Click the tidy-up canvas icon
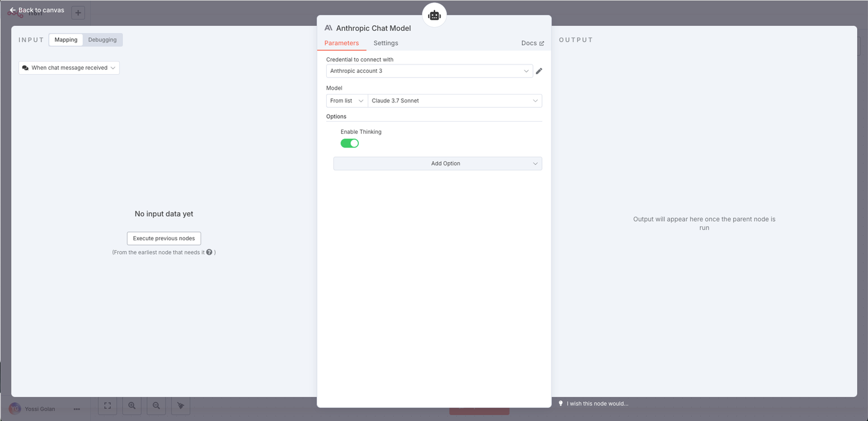 click(x=181, y=406)
